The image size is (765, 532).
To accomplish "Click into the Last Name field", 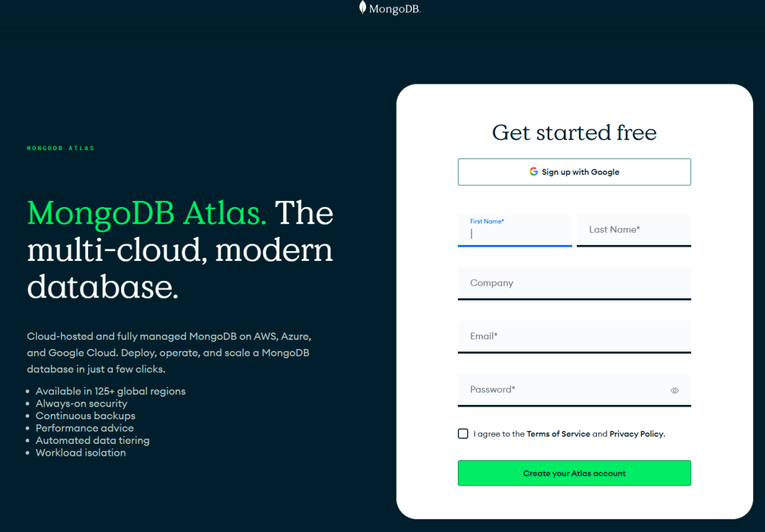I will click(634, 230).
